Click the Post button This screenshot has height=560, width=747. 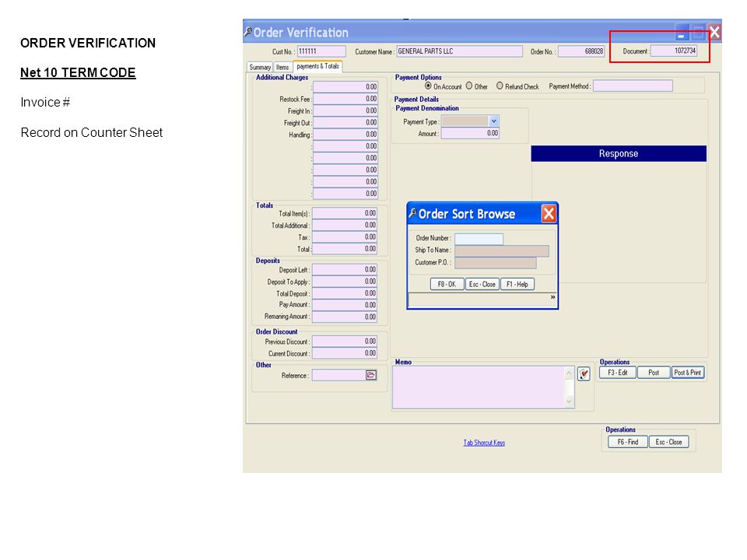[x=654, y=373]
